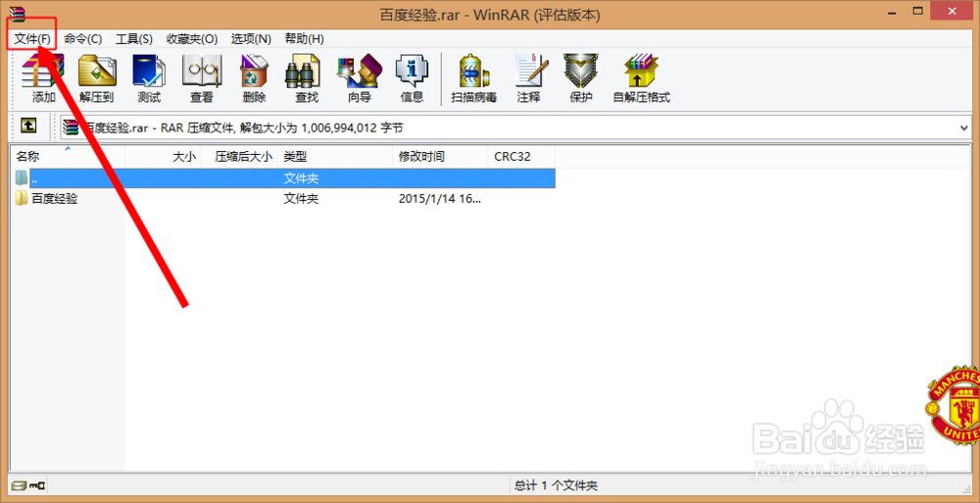
Task: Start the Virus Scan (扫描病毒) tool
Action: tap(473, 78)
